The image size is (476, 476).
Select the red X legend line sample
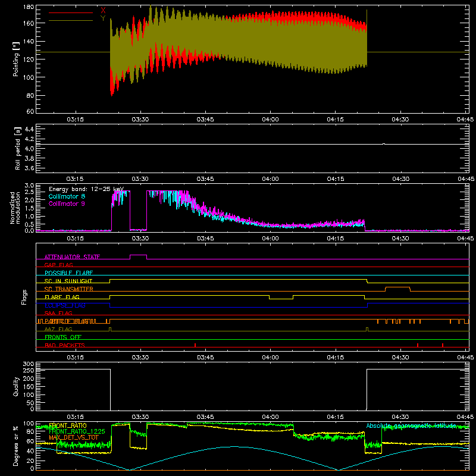[x=71, y=12]
